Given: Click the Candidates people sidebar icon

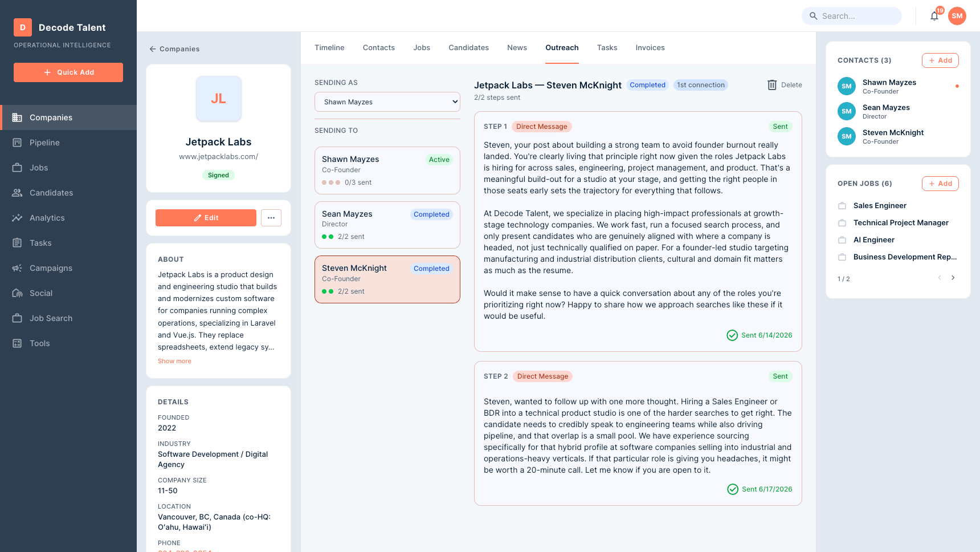Looking at the screenshot, I should (x=17, y=193).
